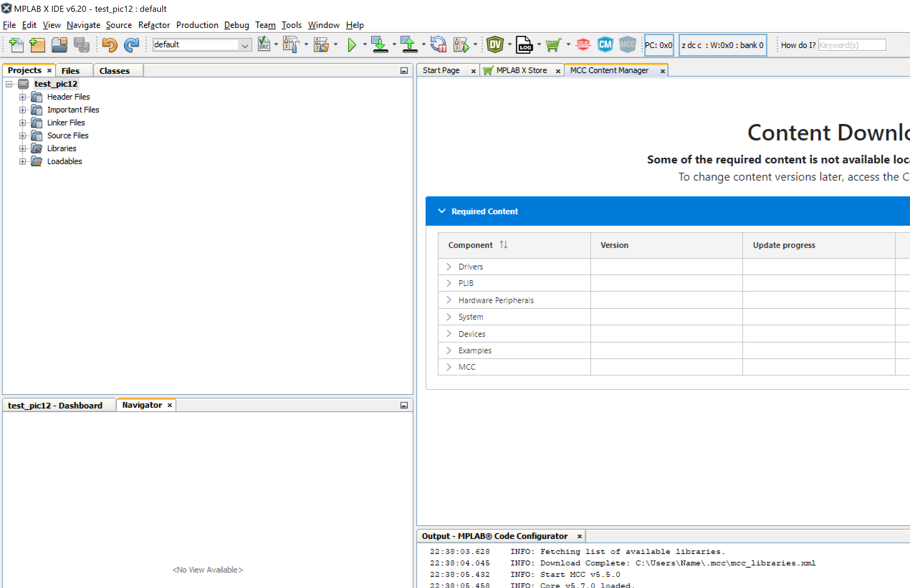Open the test_pic12 - Dashboard tab

(x=55, y=406)
